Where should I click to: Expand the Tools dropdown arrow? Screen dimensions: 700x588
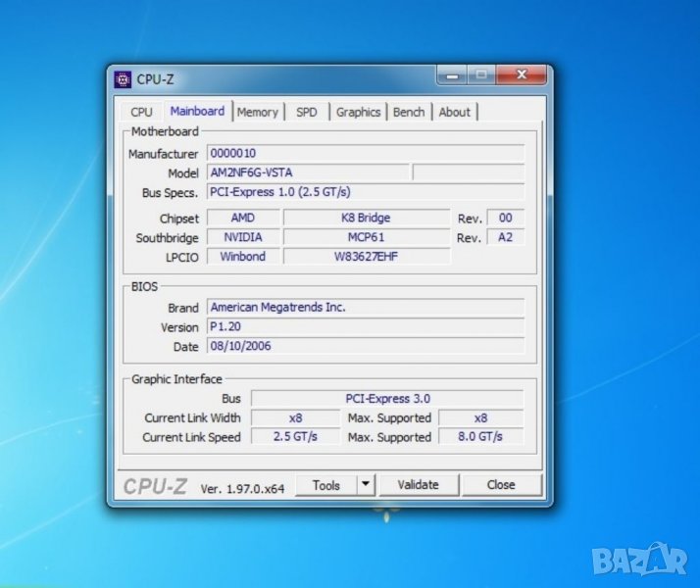tap(365, 484)
